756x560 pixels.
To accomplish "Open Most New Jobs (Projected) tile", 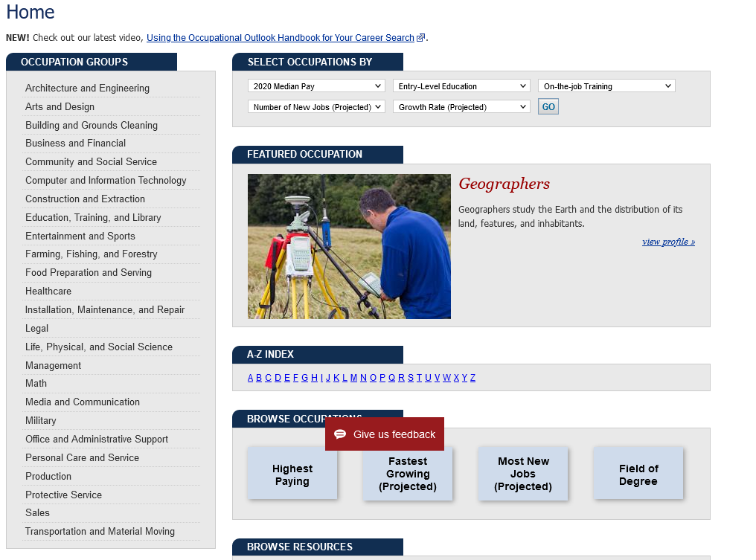I will pyautogui.click(x=523, y=473).
